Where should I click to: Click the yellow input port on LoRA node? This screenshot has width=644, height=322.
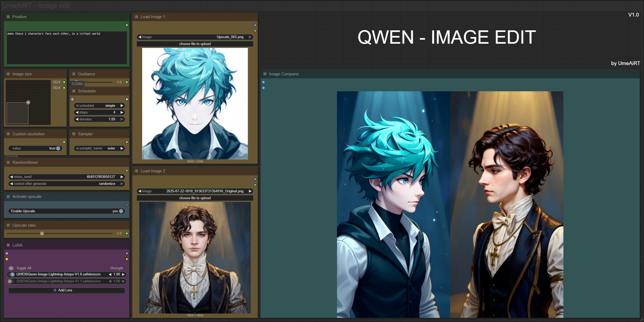point(7,259)
